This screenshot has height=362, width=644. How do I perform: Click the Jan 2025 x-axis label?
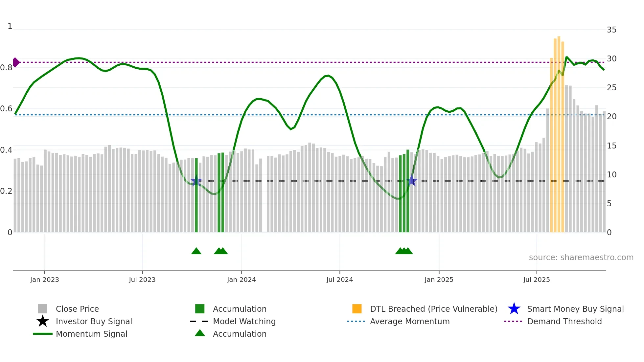pyautogui.click(x=439, y=280)
